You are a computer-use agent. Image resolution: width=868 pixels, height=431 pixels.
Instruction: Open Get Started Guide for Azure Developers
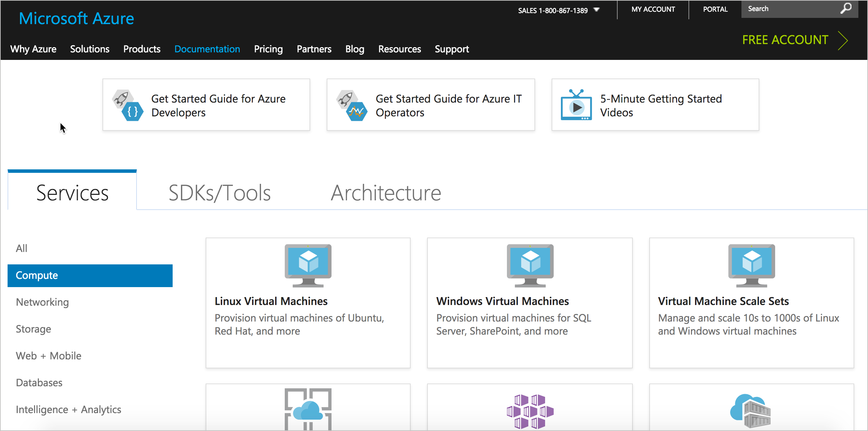point(206,105)
